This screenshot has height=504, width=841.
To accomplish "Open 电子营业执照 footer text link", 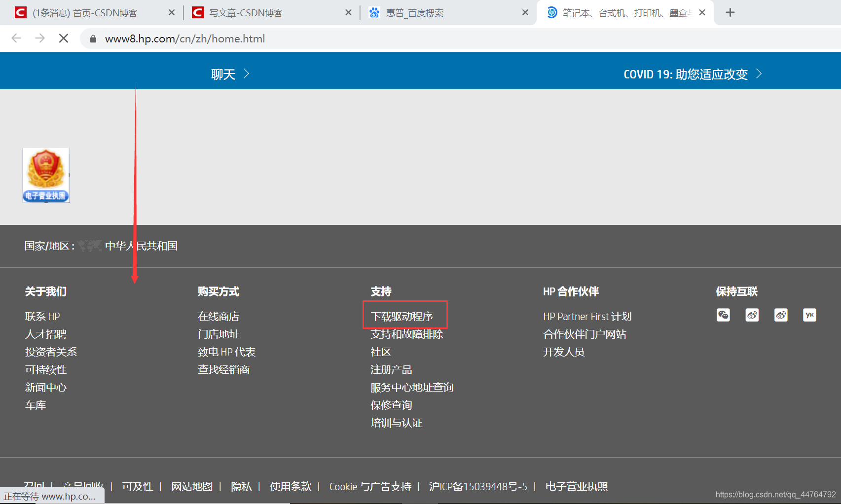I will click(x=577, y=486).
